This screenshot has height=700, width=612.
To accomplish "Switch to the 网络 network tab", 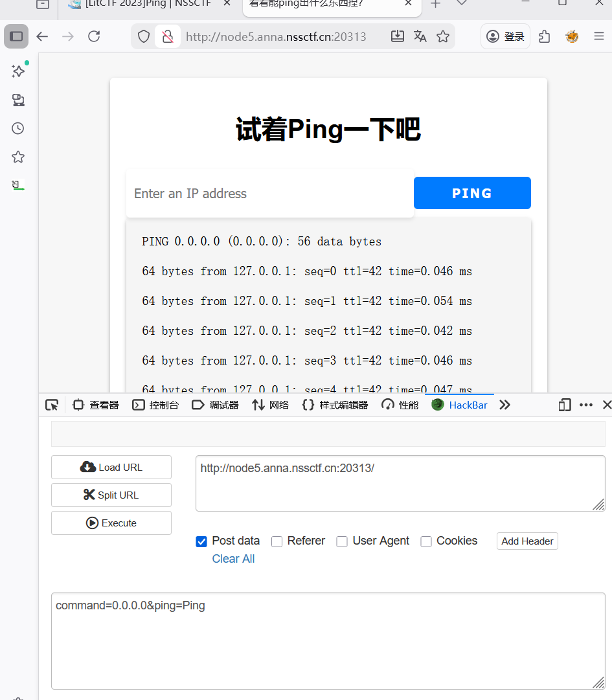I will 271,405.
